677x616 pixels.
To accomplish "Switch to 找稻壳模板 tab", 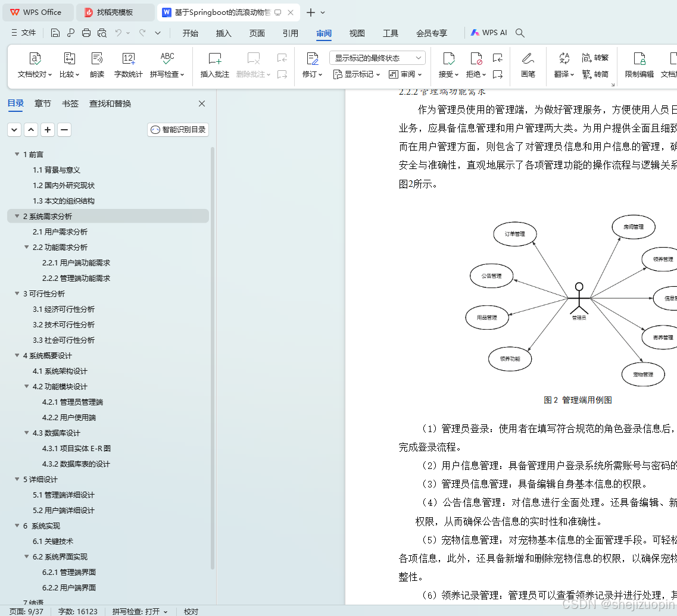I will pos(116,12).
